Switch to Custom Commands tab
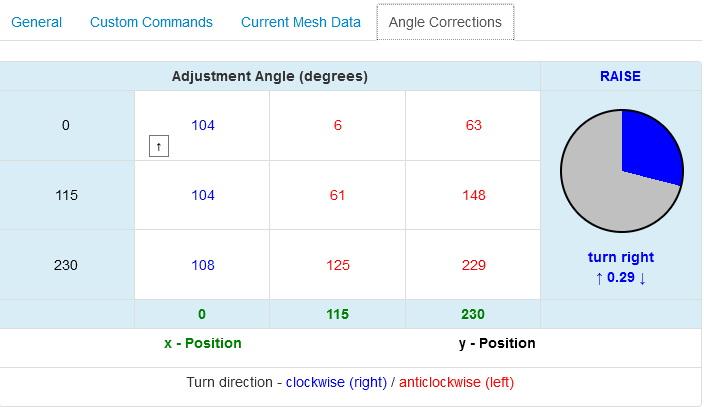This screenshot has height=407, width=704. (151, 22)
